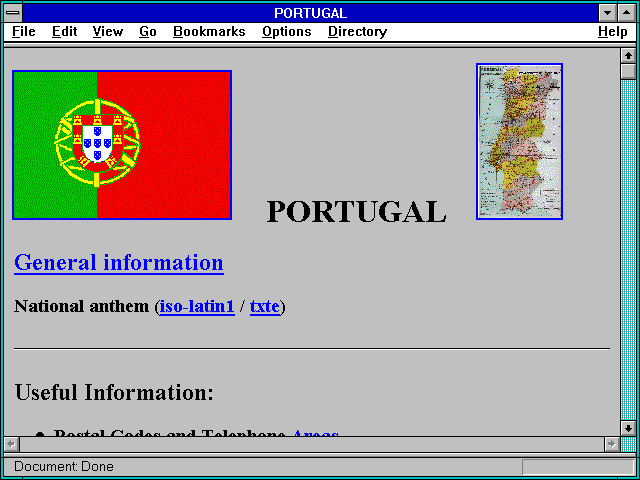Click the vertical scrollbar up arrow
The image size is (640, 480).
628,56
